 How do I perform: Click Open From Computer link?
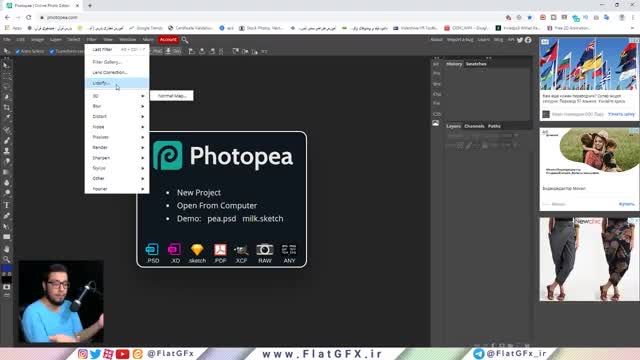[217, 206]
